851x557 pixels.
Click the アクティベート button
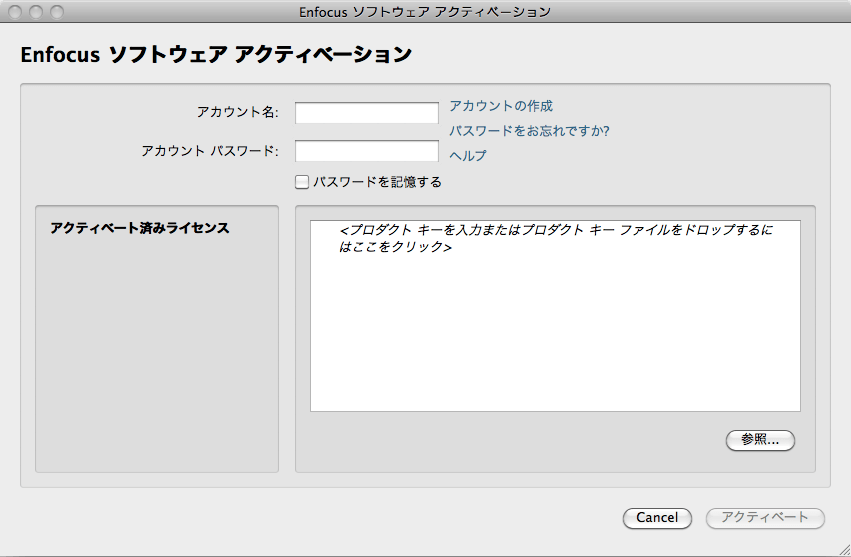[765, 518]
